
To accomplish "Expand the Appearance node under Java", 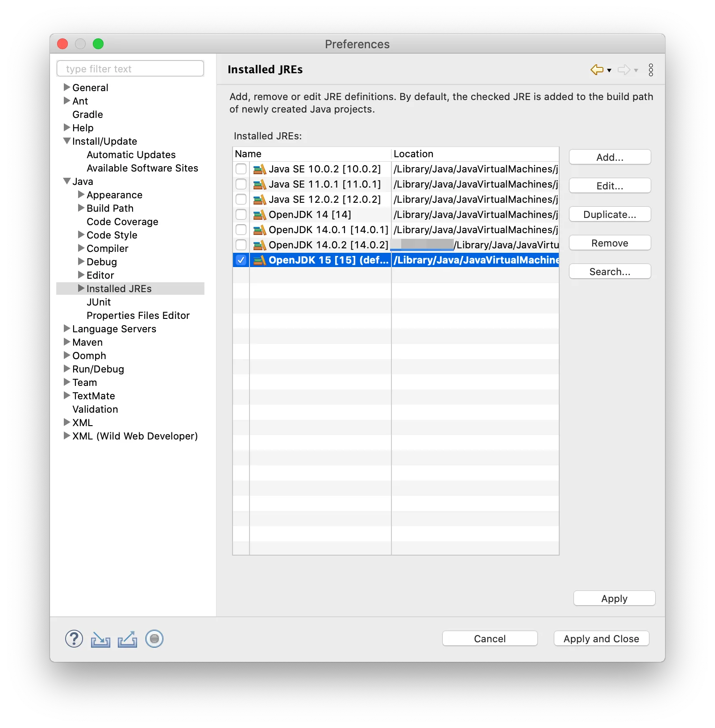I will click(81, 194).
